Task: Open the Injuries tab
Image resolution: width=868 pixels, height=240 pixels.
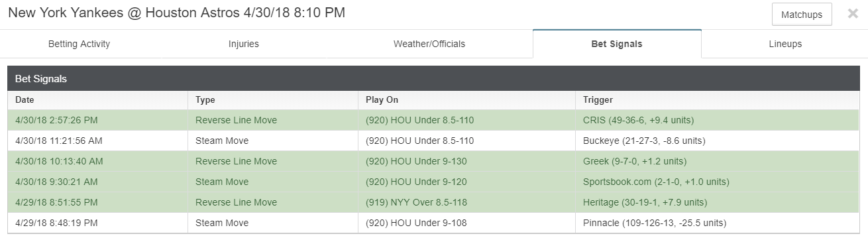Action: 244,44
